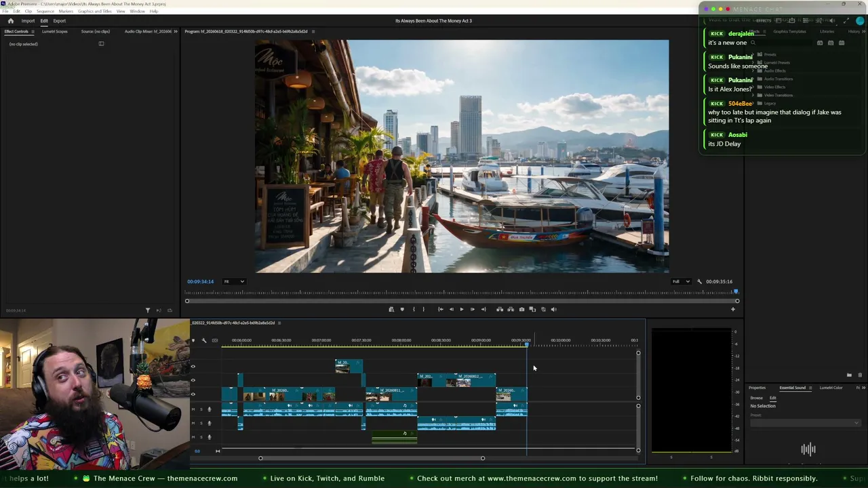Viewport: 868px width, 488px height.
Task: Select the Browse tab in Essential Sound
Action: click(756, 399)
